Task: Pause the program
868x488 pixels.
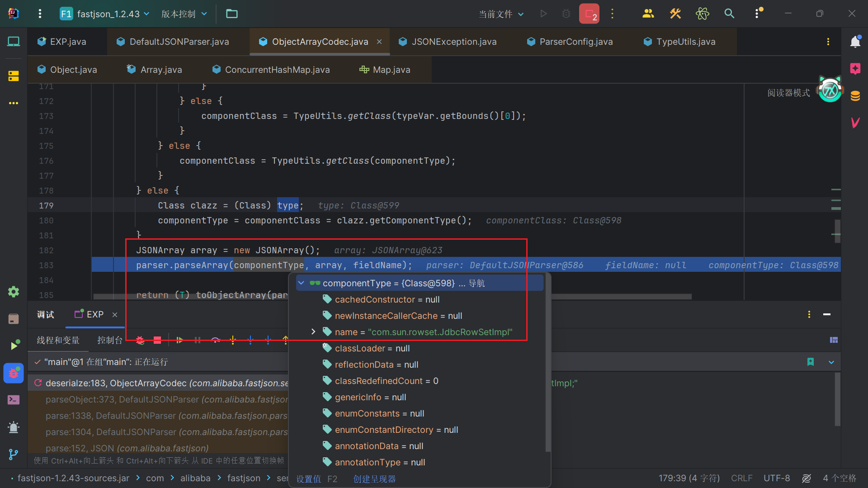Action: point(198,340)
